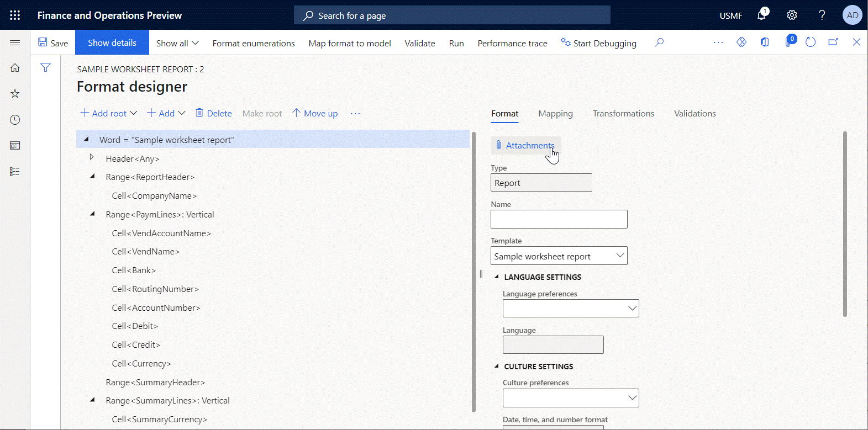The width and height of the screenshot is (868, 430).
Task: Click the refresh page icon
Action: [811, 43]
